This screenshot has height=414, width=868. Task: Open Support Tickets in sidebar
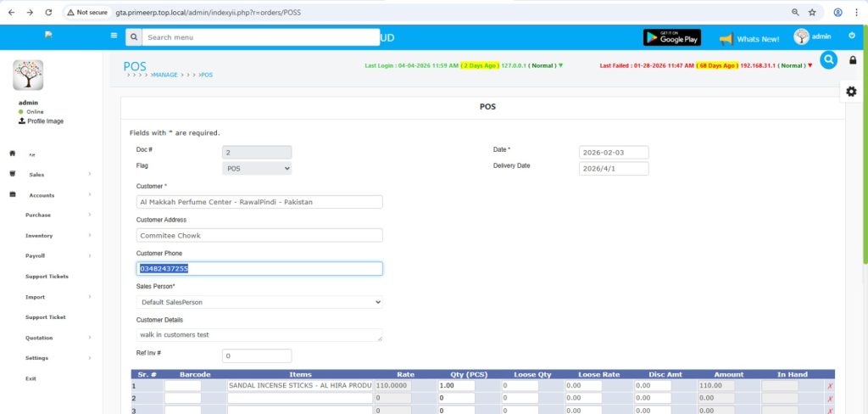tap(47, 277)
